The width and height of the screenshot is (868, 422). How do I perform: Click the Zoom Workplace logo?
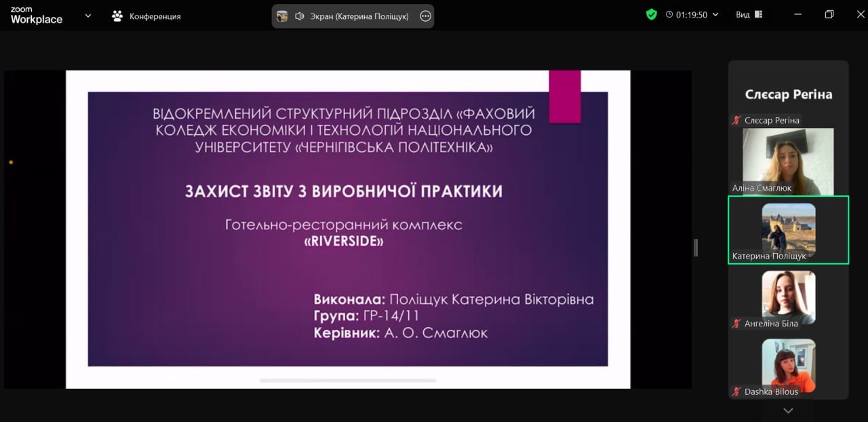pos(36,16)
